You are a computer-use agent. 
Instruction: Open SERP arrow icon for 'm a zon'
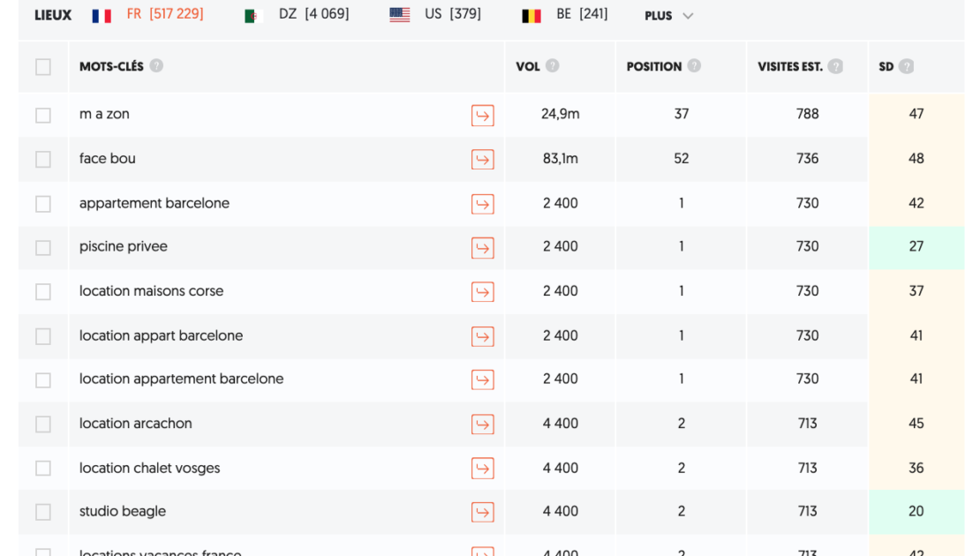click(482, 116)
